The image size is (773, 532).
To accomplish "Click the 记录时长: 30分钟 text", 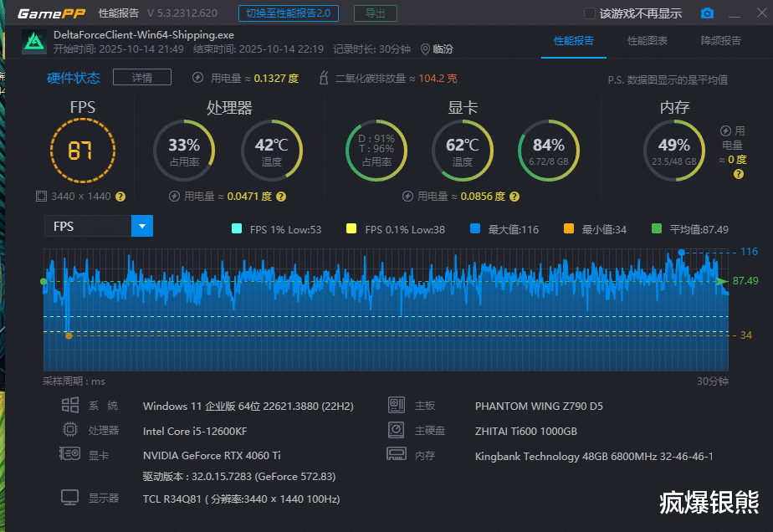I will tap(371, 49).
